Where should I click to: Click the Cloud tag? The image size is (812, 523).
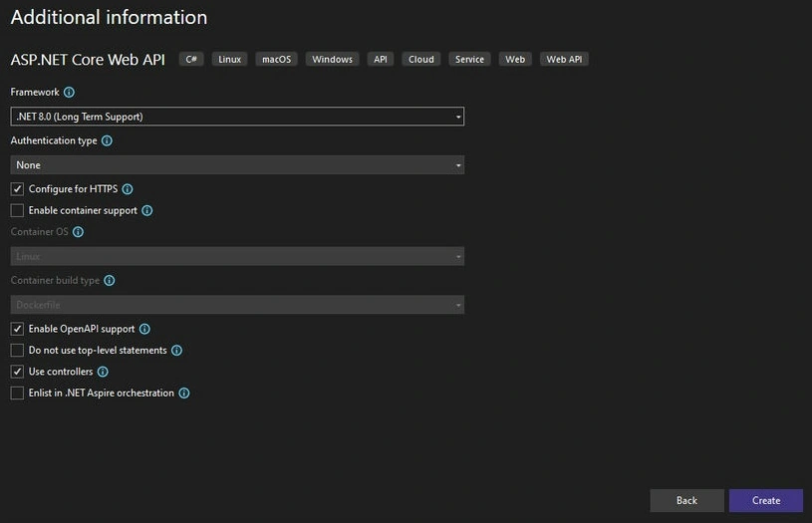point(421,59)
